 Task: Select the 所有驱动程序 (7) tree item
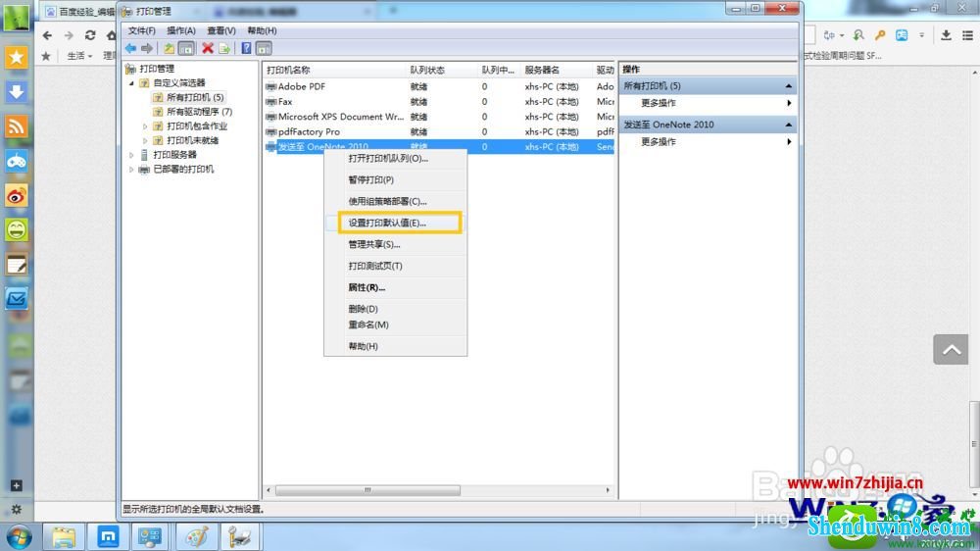pyautogui.click(x=199, y=112)
